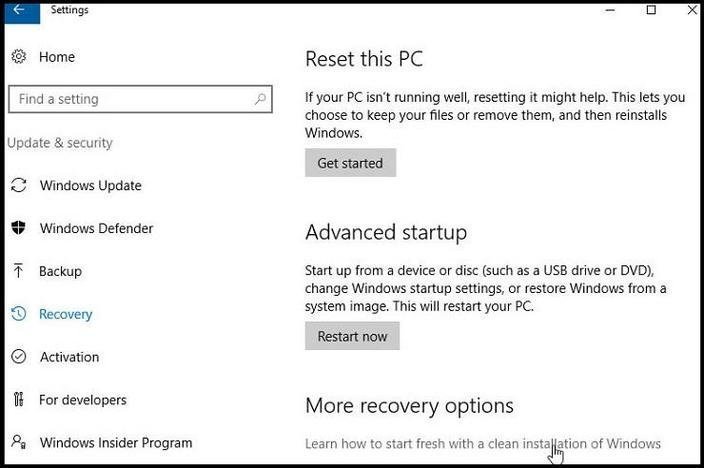
Task: Click the Activation checkmark icon
Action: 18,357
